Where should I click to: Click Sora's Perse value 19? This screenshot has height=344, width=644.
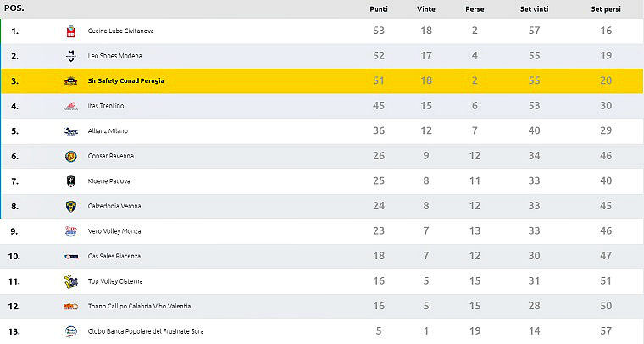[475, 330]
